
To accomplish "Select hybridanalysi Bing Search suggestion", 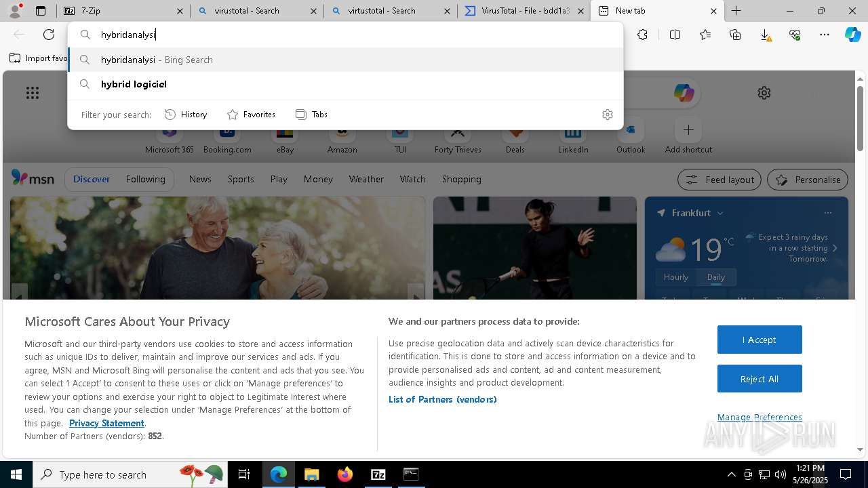I will pos(346,60).
